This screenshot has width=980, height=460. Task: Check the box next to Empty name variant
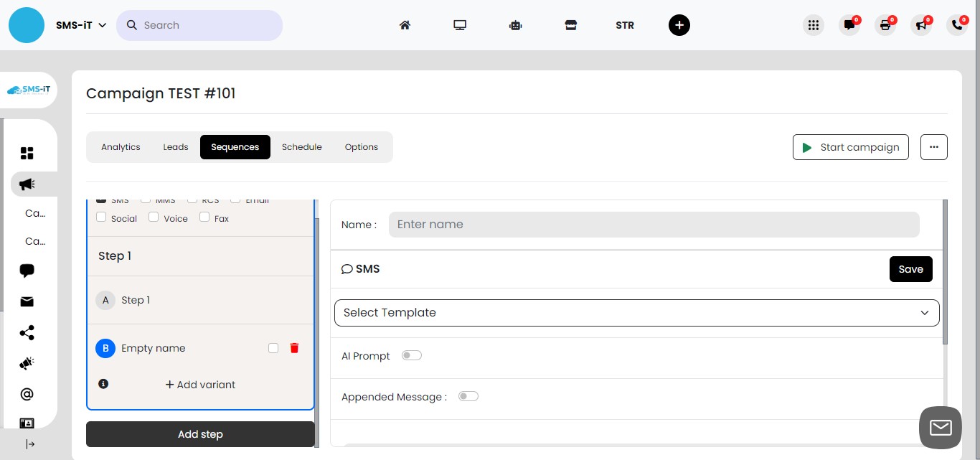coord(273,348)
